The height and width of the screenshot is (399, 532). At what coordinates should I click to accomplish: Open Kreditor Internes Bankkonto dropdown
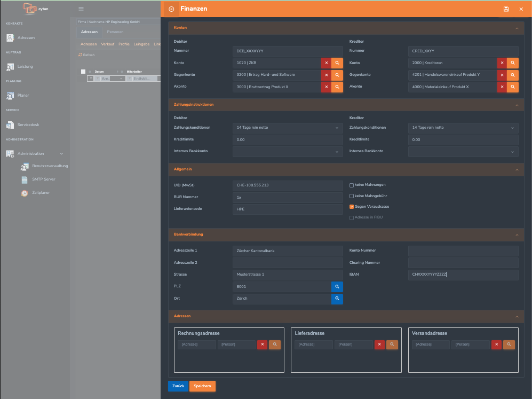(x=463, y=152)
